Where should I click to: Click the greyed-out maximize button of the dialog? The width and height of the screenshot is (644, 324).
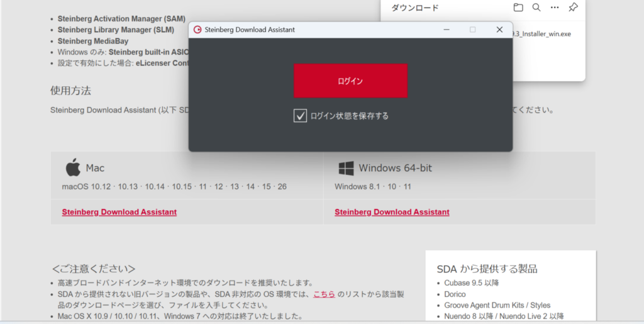coord(473,30)
